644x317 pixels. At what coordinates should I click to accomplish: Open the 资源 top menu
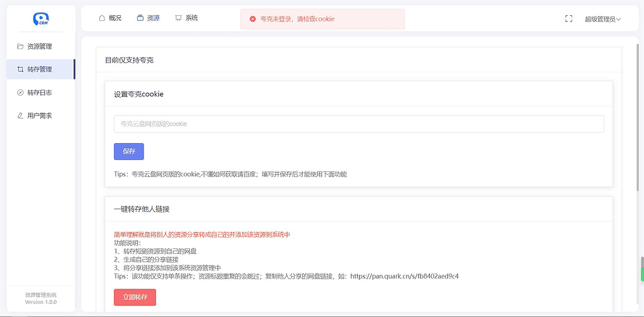coord(149,18)
